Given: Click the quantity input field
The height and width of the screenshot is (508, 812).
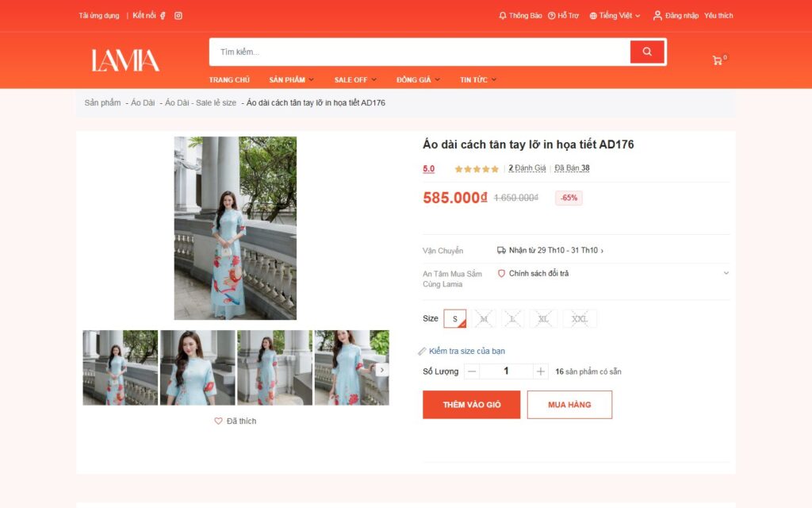Looking at the screenshot, I should pyautogui.click(x=506, y=371).
